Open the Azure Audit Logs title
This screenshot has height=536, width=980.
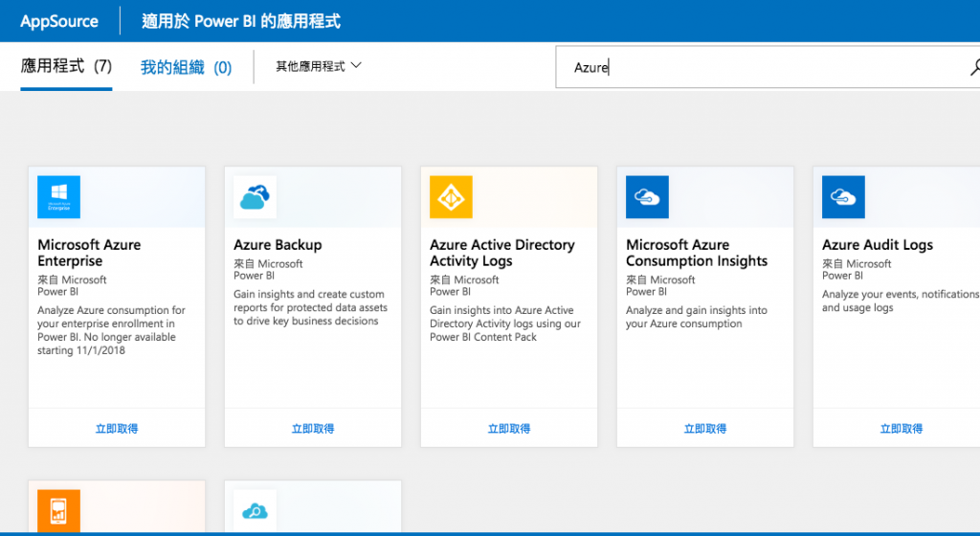tap(878, 245)
